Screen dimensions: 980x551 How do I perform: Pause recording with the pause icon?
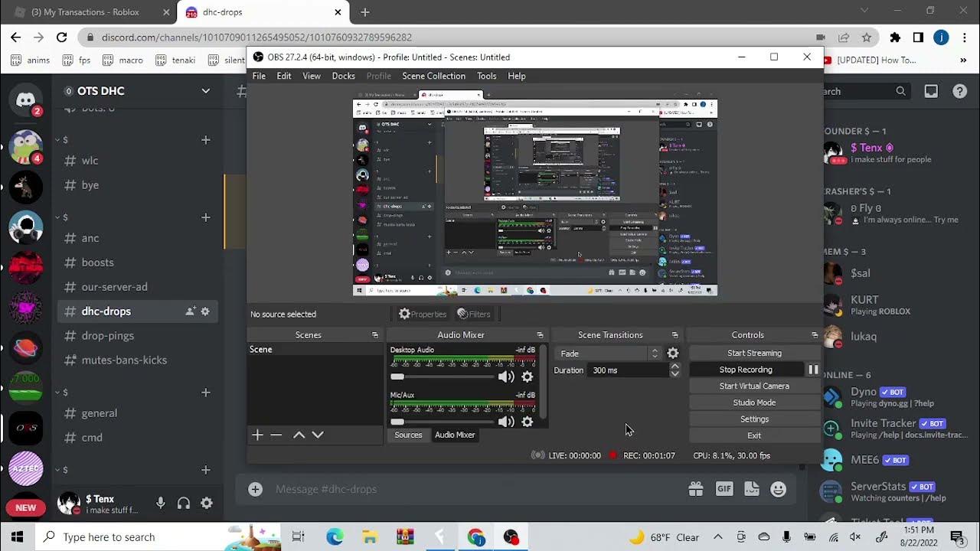pos(813,370)
